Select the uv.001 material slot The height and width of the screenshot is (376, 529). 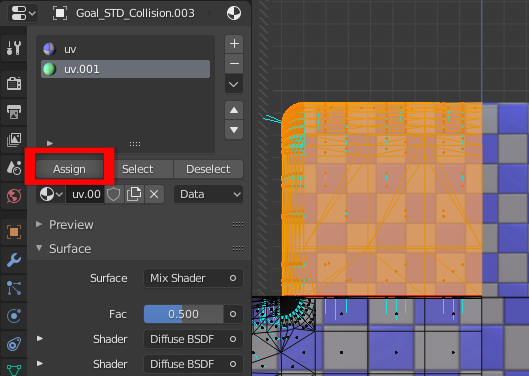coord(125,69)
